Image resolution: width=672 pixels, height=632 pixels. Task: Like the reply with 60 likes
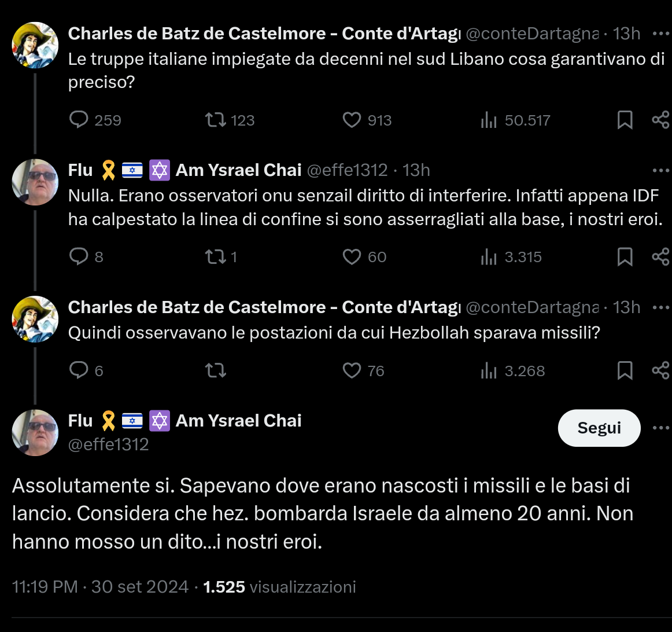click(352, 256)
